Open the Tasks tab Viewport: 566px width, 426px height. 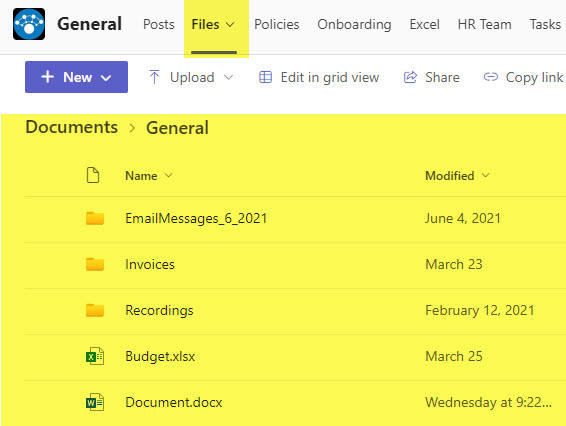click(x=545, y=24)
